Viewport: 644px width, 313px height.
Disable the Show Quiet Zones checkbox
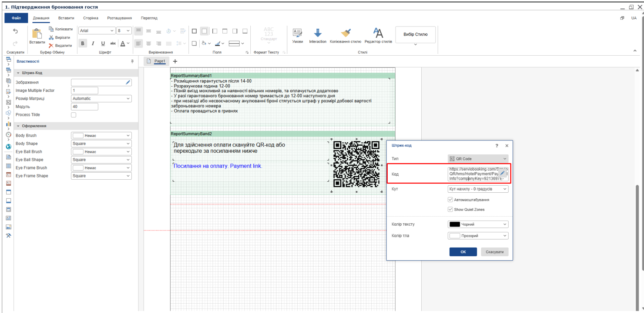pyautogui.click(x=450, y=210)
